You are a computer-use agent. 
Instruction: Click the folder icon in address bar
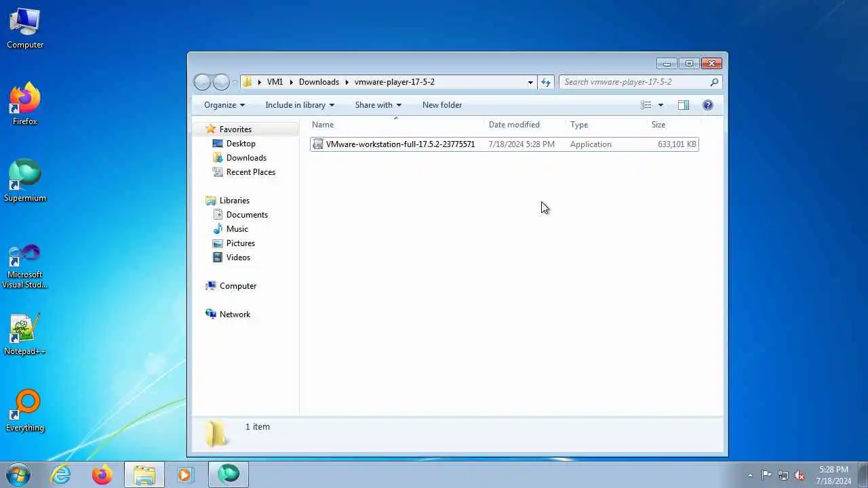tap(248, 82)
